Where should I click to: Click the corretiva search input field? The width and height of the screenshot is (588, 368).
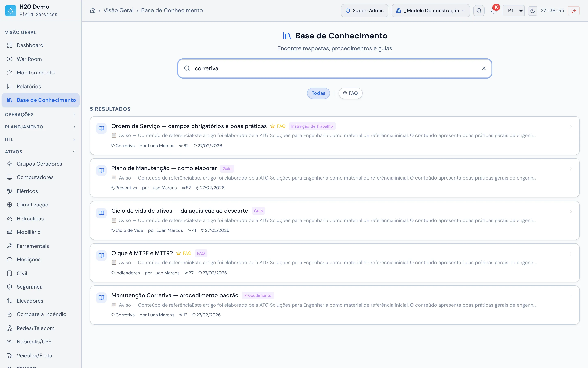pyautogui.click(x=335, y=68)
